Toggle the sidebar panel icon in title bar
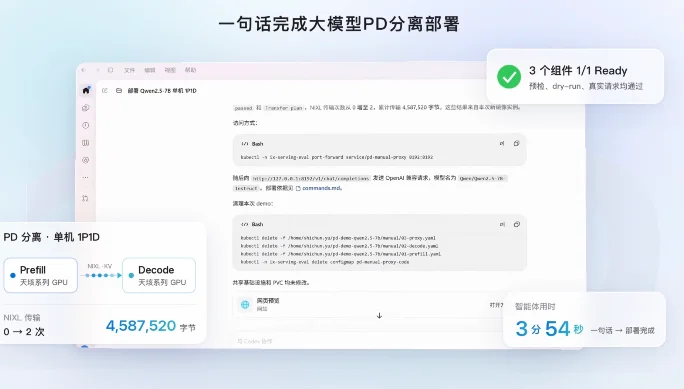This screenshot has width=684, height=389. point(110,70)
